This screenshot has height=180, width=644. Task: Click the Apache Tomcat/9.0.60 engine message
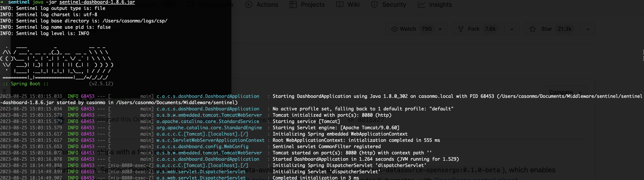pos(336,127)
